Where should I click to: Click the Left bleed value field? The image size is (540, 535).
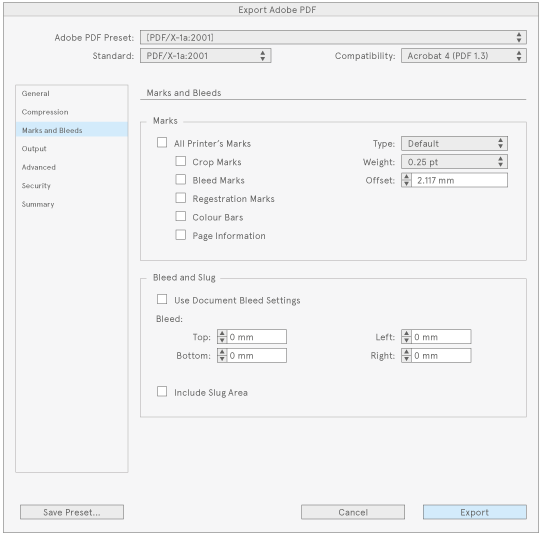[441, 337]
